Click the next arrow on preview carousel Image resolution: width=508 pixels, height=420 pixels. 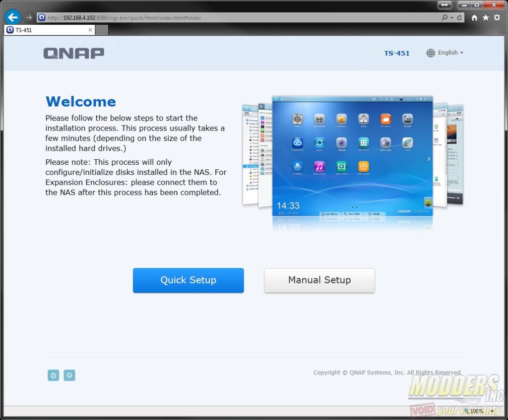pos(429,159)
